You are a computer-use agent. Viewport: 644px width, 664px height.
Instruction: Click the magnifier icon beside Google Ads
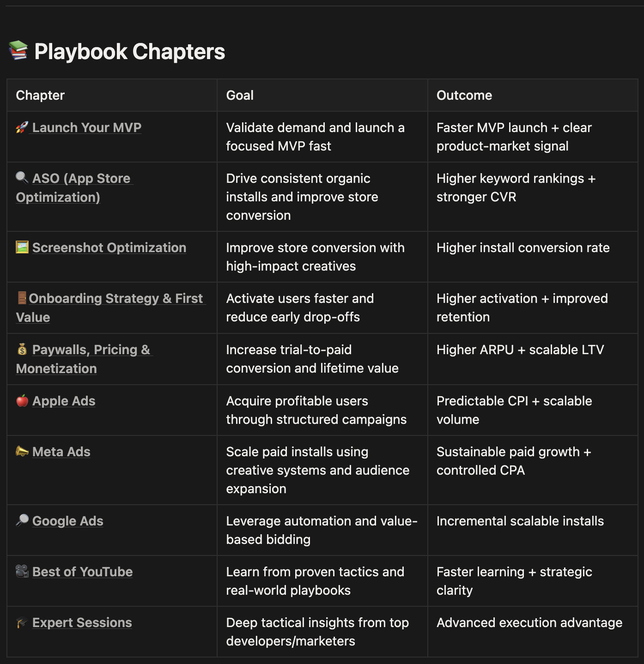(22, 520)
